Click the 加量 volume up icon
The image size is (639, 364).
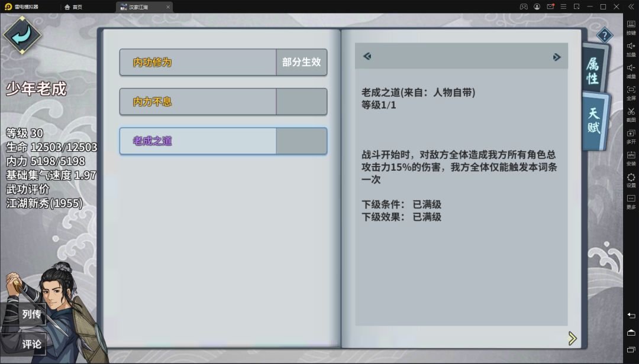tap(631, 49)
